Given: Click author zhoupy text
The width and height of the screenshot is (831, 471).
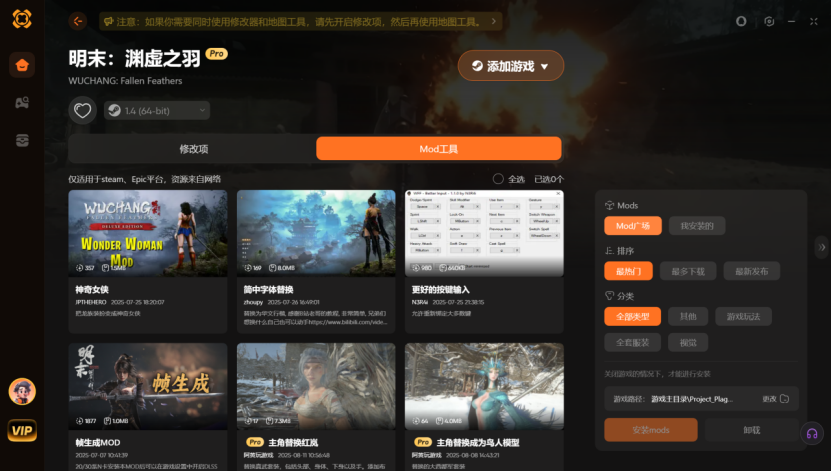Looking at the screenshot, I should click(x=253, y=302).
